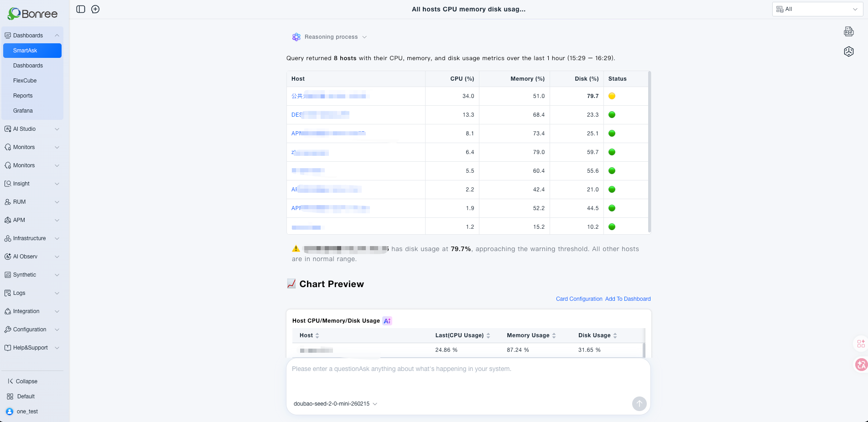868x422 pixels.
Task: Open the pink translate floating icon
Action: click(x=861, y=364)
